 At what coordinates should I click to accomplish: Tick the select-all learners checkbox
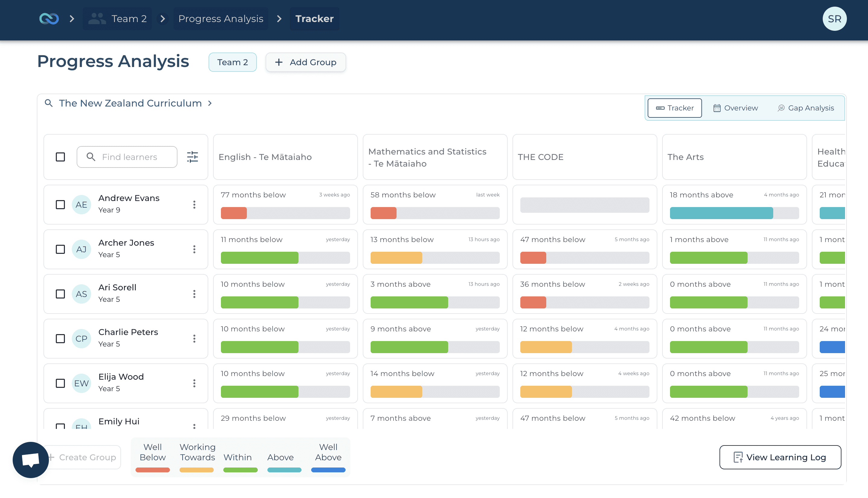pos(60,157)
